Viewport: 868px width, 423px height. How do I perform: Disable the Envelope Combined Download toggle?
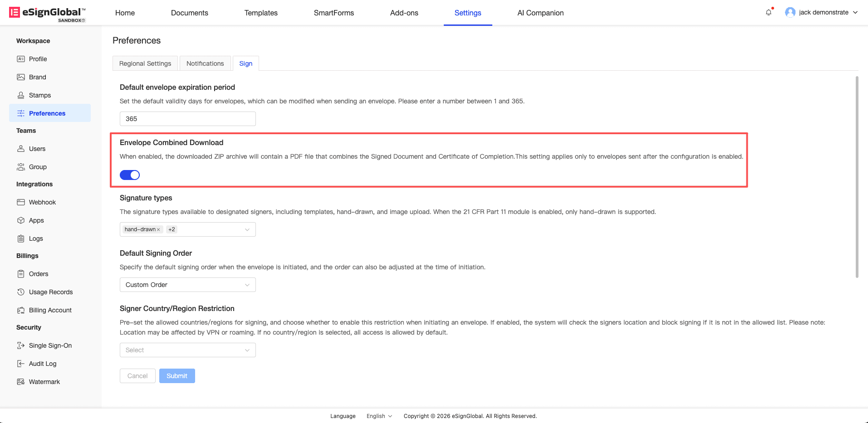(130, 175)
